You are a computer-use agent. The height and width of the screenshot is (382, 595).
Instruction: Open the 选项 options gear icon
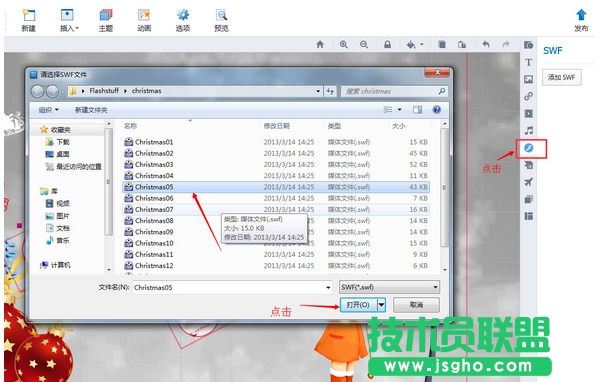pyautogui.click(x=183, y=20)
